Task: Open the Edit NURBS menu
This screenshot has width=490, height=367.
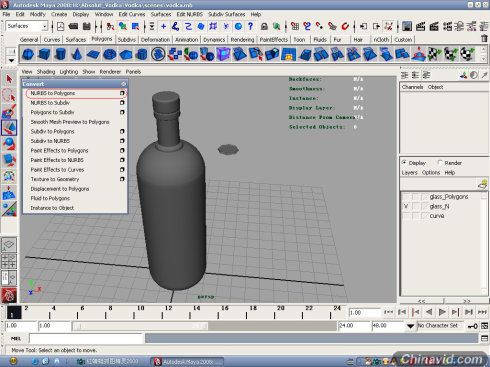Action: [x=189, y=14]
